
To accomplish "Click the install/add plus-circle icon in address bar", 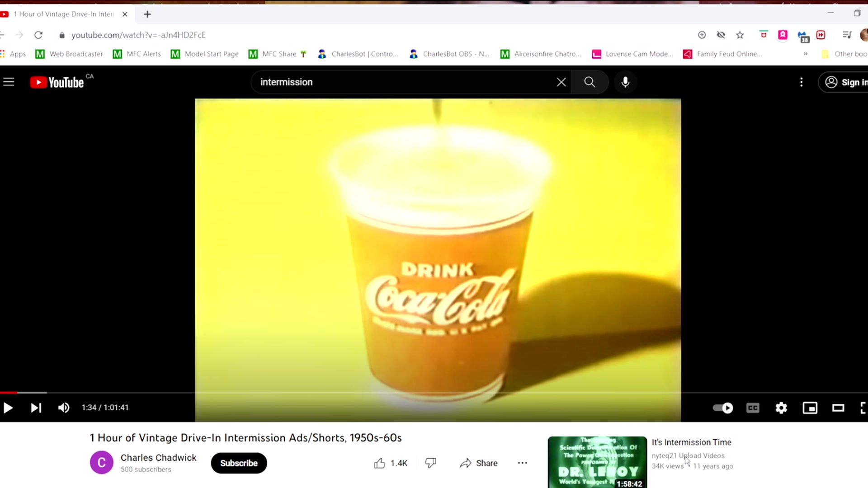I will (x=702, y=35).
